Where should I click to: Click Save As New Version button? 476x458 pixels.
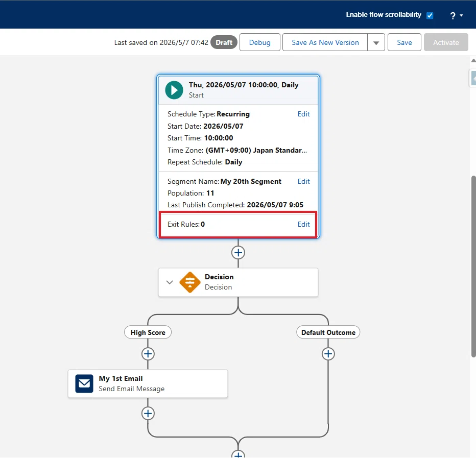coord(325,42)
